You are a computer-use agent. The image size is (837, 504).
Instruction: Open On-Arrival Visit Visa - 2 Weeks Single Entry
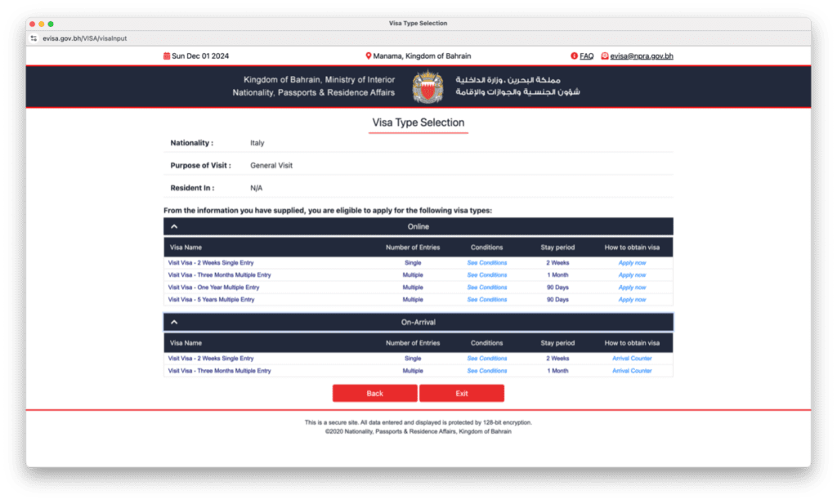click(x=211, y=359)
